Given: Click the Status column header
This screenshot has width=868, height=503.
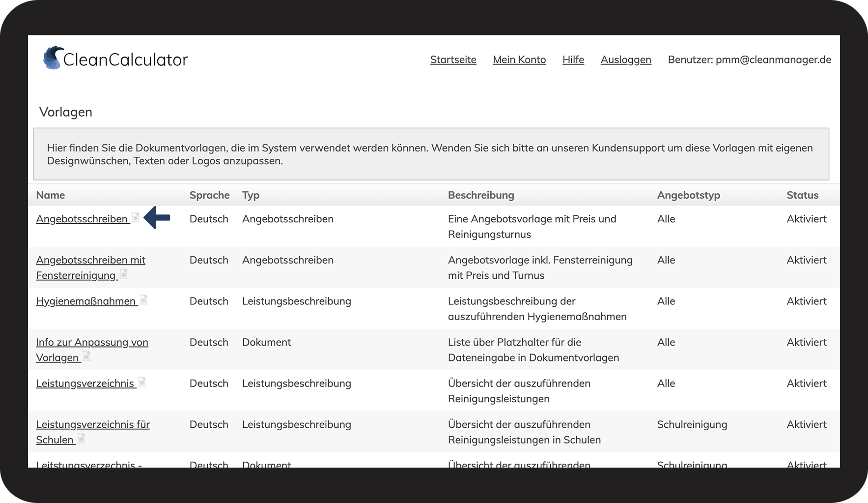Looking at the screenshot, I should (803, 195).
